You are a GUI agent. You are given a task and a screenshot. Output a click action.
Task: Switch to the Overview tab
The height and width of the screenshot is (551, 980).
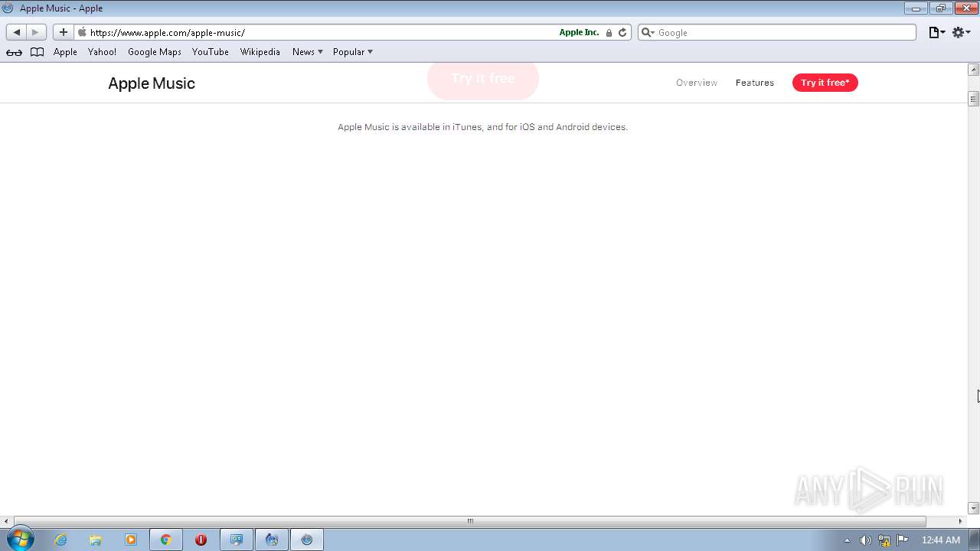[697, 83]
